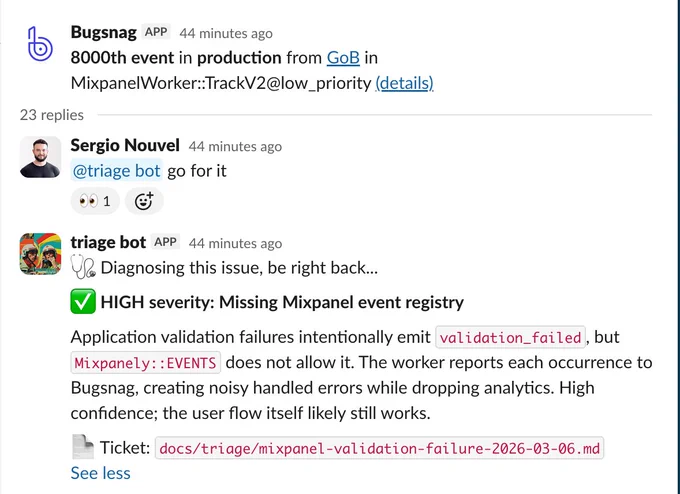Viewport: 680px width, 494px height.
Task: Click the @triage bot mention
Action: coord(116,171)
